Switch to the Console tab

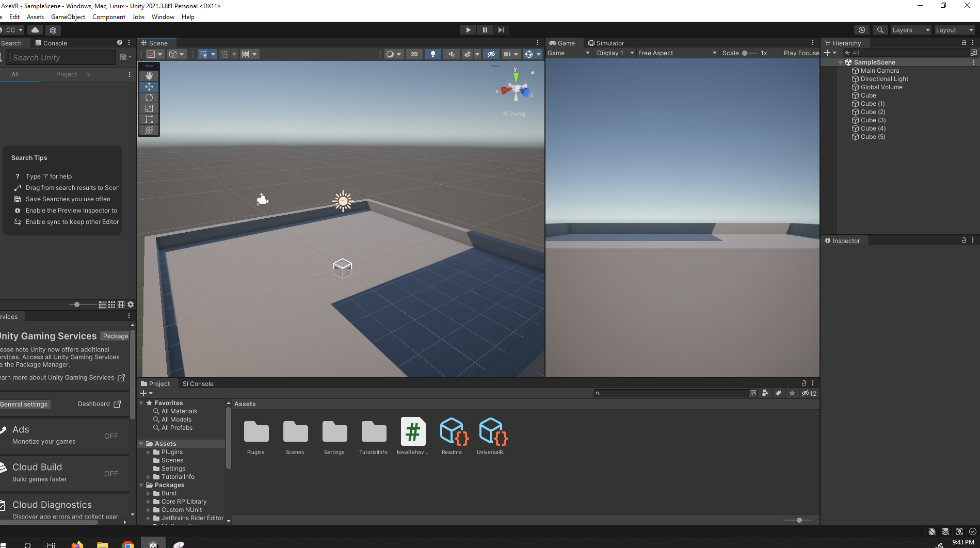tap(51, 43)
